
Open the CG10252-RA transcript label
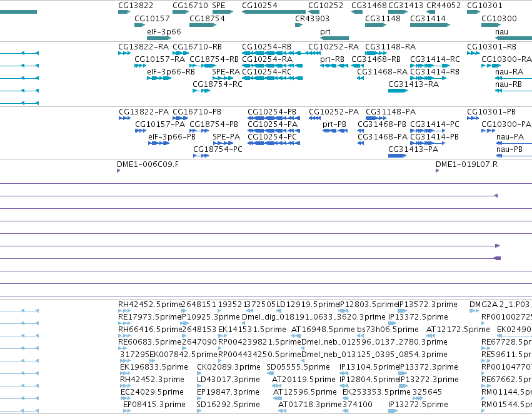[x=333, y=46]
